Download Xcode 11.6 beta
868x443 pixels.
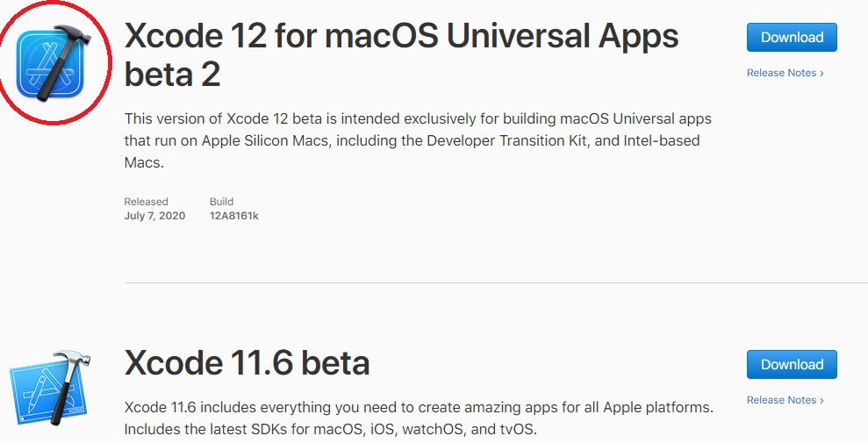click(x=792, y=365)
